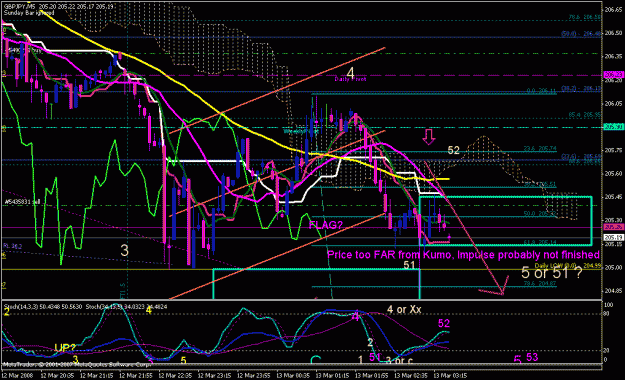Click the yellow '4' label in stochastic panel
The width and height of the screenshot is (625, 380).
pyautogui.click(x=149, y=309)
